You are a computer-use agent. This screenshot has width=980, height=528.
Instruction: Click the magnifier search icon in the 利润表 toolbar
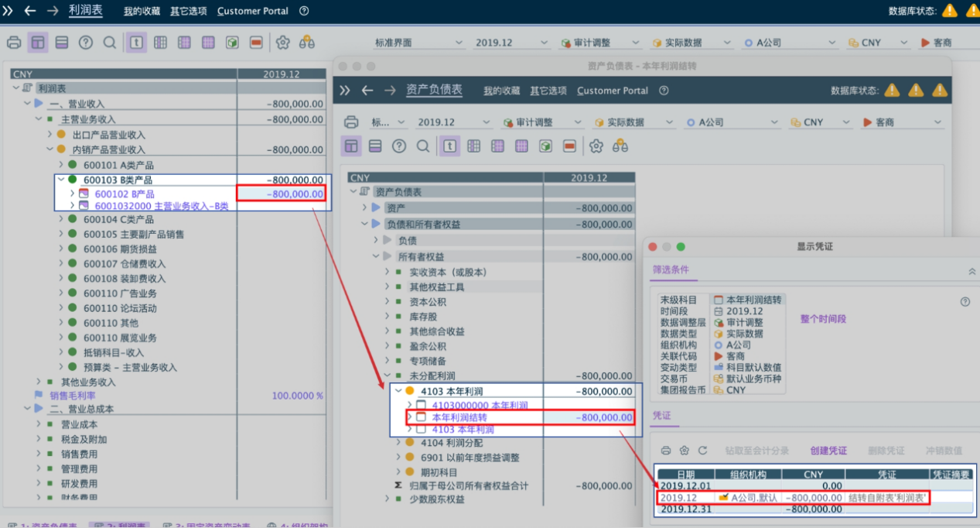point(110,43)
